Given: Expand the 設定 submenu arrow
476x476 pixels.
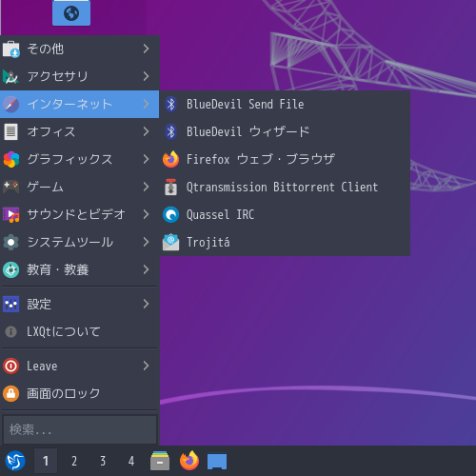Looking at the screenshot, I should 146,304.
